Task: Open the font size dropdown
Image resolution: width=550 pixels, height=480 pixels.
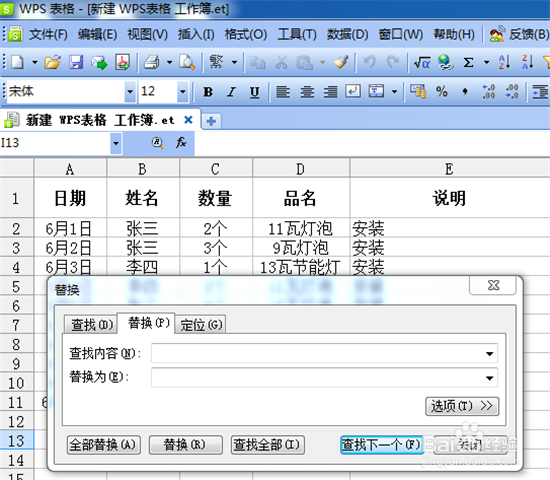Action: click(x=183, y=92)
